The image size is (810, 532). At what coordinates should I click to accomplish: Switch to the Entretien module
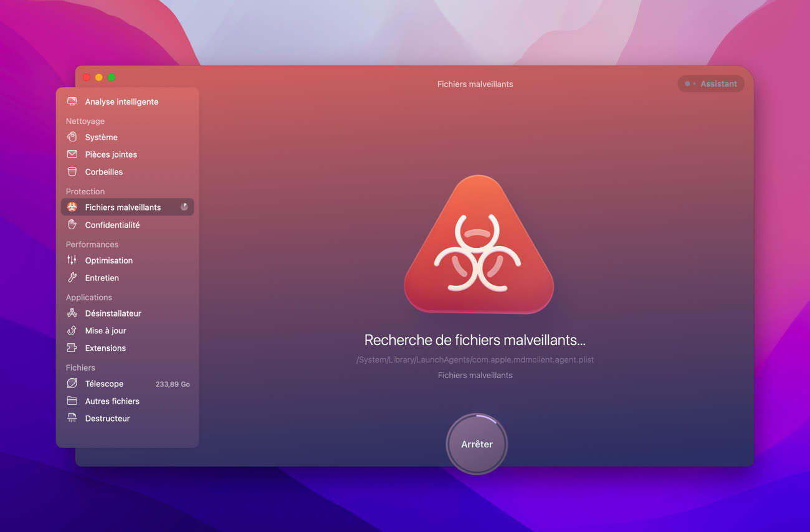pos(128,278)
